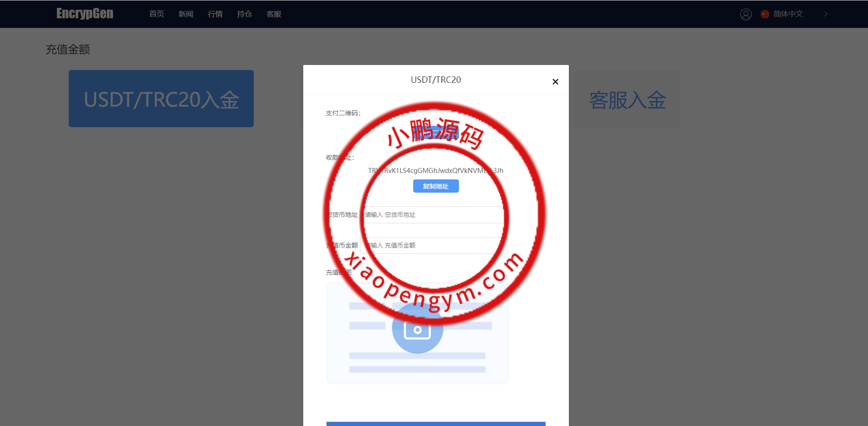Select the USDT/TRC20入金 deposit option
This screenshot has height=426, width=868.
tap(161, 99)
